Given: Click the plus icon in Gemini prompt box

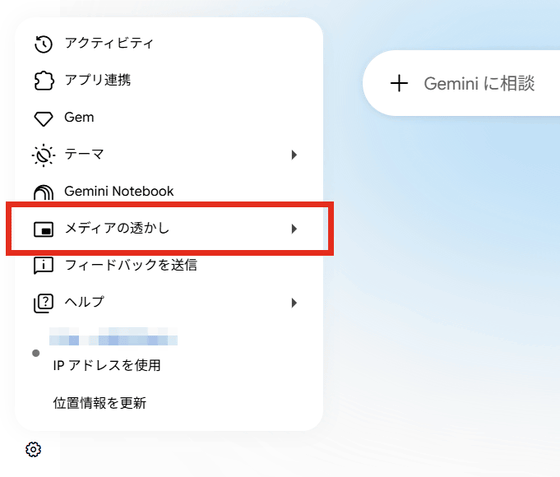Looking at the screenshot, I should coord(399,84).
